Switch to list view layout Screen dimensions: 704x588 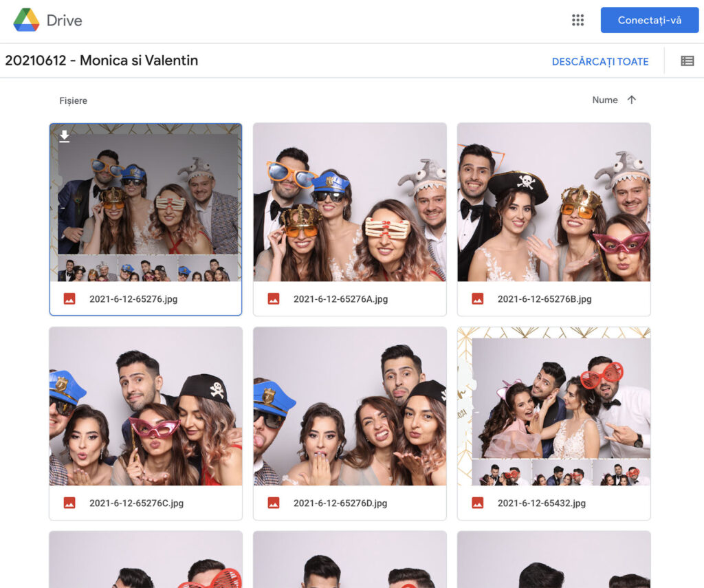[687, 61]
